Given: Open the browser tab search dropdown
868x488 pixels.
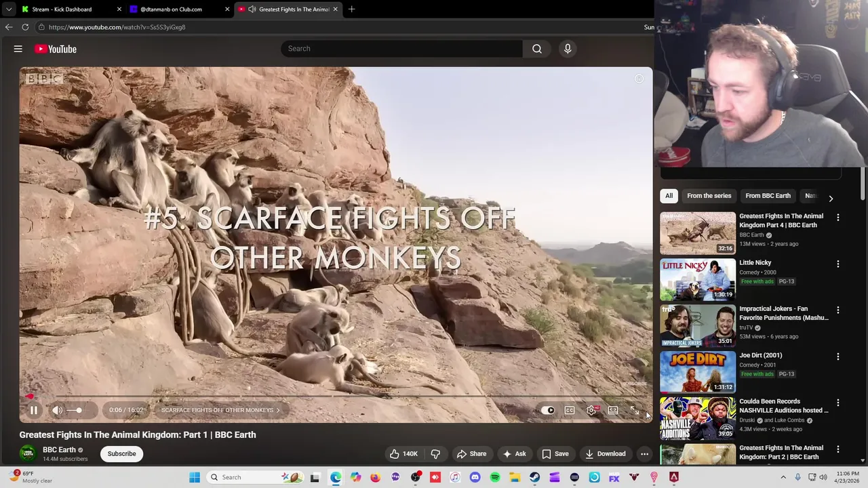Looking at the screenshot, I should (x=8, y=9).
